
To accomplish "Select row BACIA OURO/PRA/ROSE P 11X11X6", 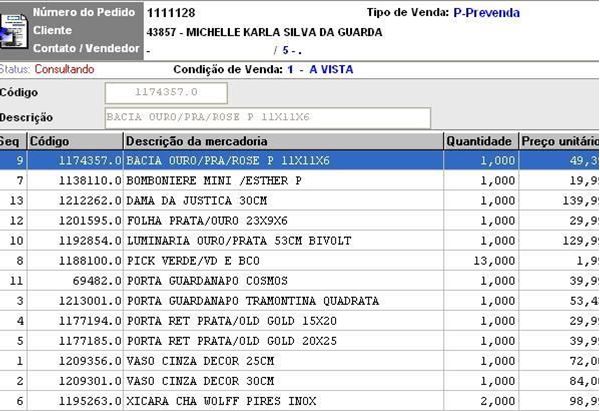I will tap(300, 160).
